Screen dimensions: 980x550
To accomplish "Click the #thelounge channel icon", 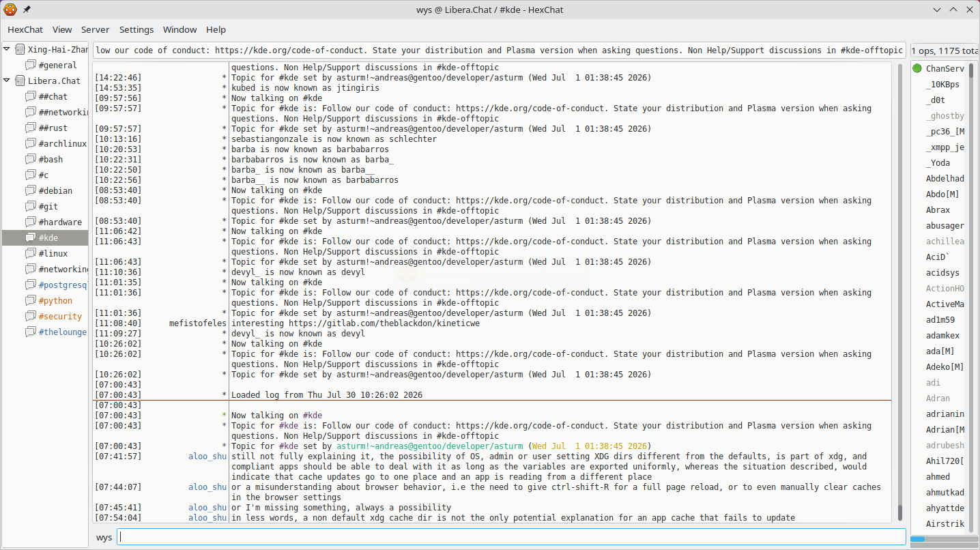I will (30, 332).
